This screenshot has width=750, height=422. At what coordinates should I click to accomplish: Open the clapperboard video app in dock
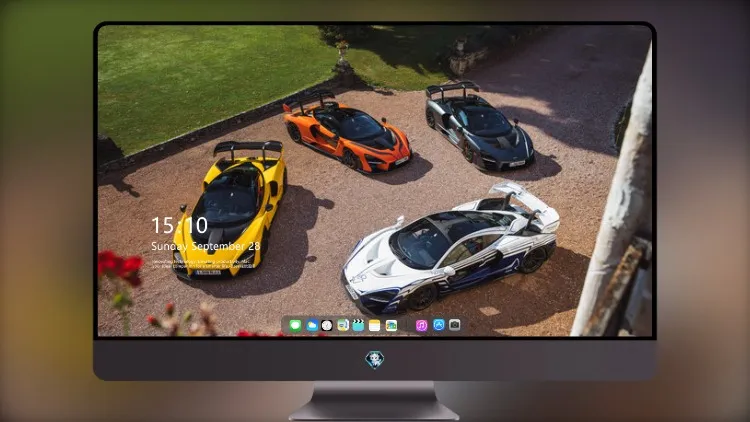click(x=358, y=325)
